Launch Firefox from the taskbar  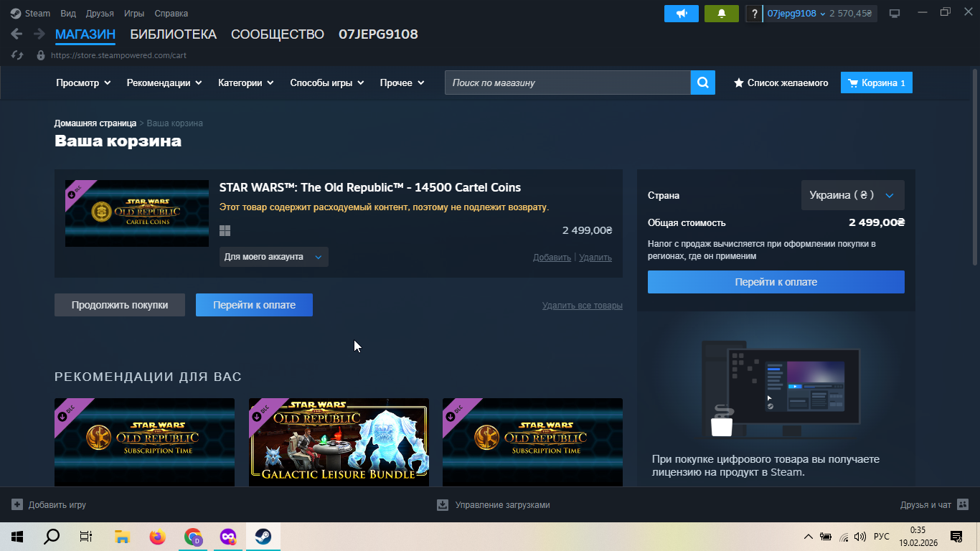(157, 537)
